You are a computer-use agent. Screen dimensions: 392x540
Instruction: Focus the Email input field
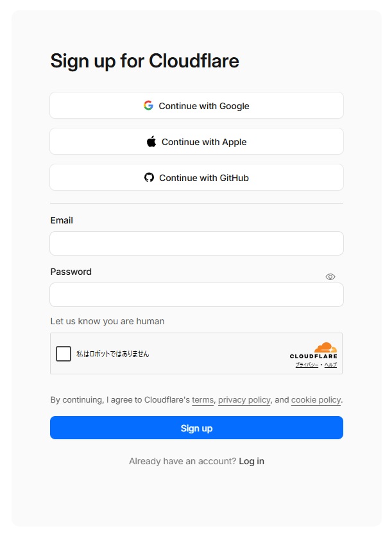coord(196,243)
